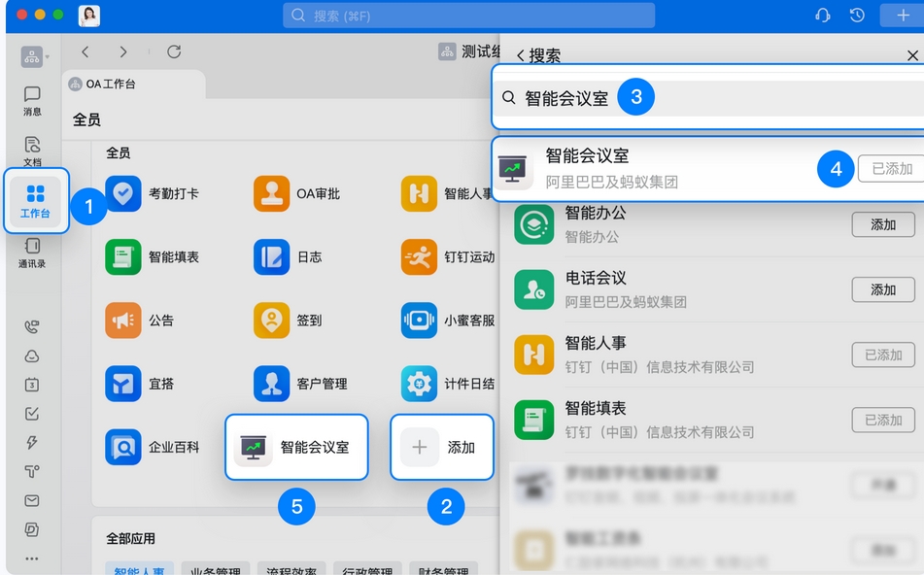Select the OA工作台 tab

pos(134,85)
